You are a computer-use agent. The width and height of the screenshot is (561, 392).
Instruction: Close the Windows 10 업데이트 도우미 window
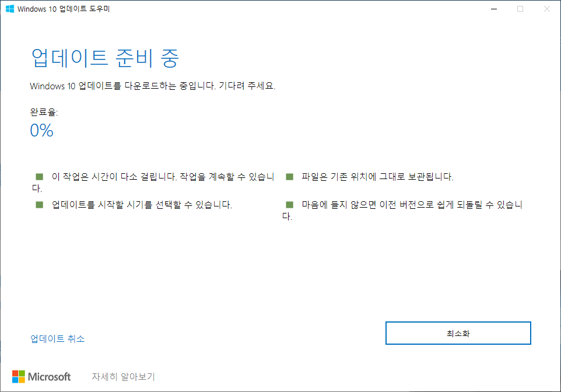[547, 9]
